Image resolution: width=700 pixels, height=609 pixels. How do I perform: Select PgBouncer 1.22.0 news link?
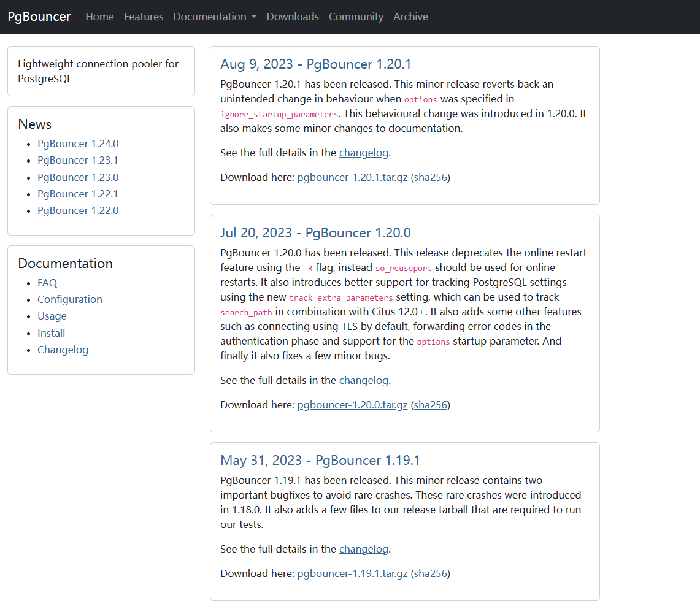(78, 210)
